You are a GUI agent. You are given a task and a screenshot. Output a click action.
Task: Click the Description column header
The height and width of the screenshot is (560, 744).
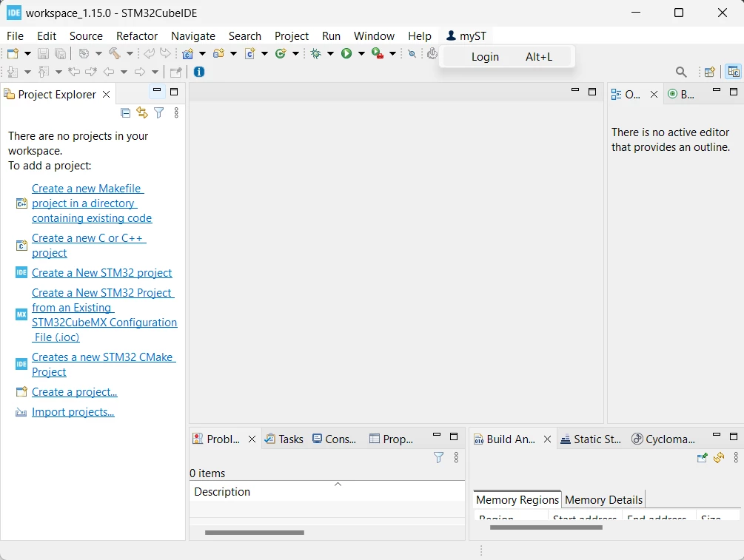327,492
